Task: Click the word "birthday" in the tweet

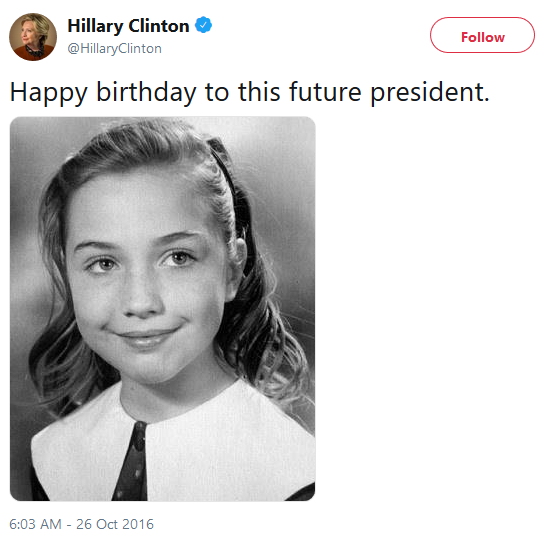Action: click(146, 93)
